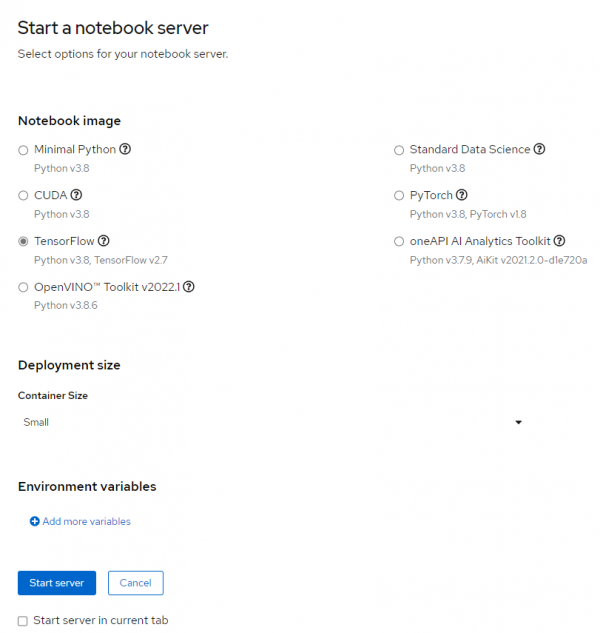Open the TensorFlow help icon

tap(104, 241)
